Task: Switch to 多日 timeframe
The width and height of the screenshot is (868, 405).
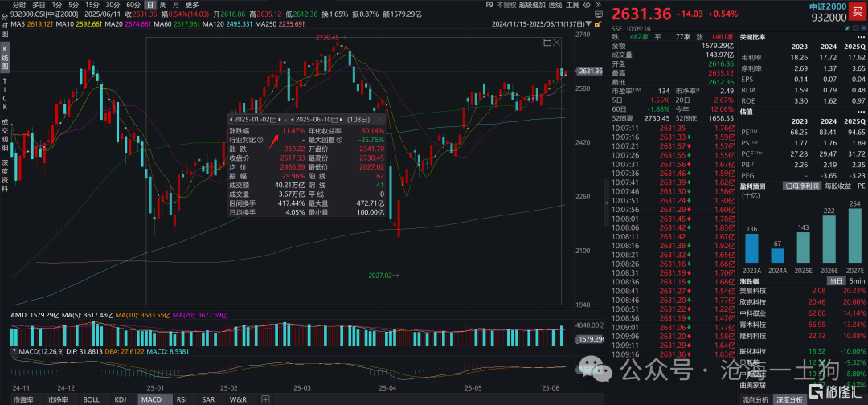Action: tap(39, 5)
